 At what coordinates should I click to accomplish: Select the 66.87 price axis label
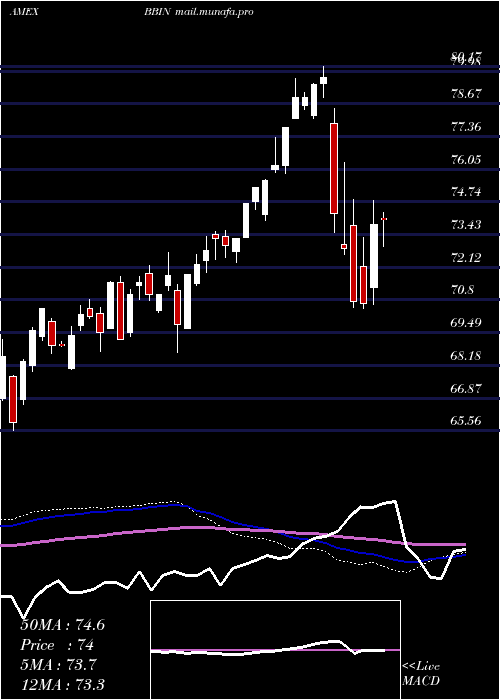[467, 388]
